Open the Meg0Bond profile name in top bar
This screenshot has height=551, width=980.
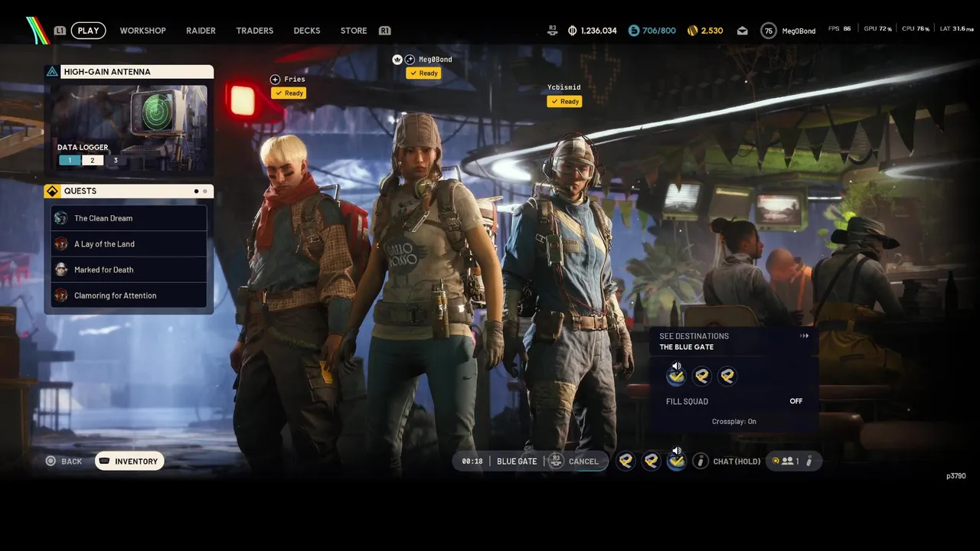[799, 31]
